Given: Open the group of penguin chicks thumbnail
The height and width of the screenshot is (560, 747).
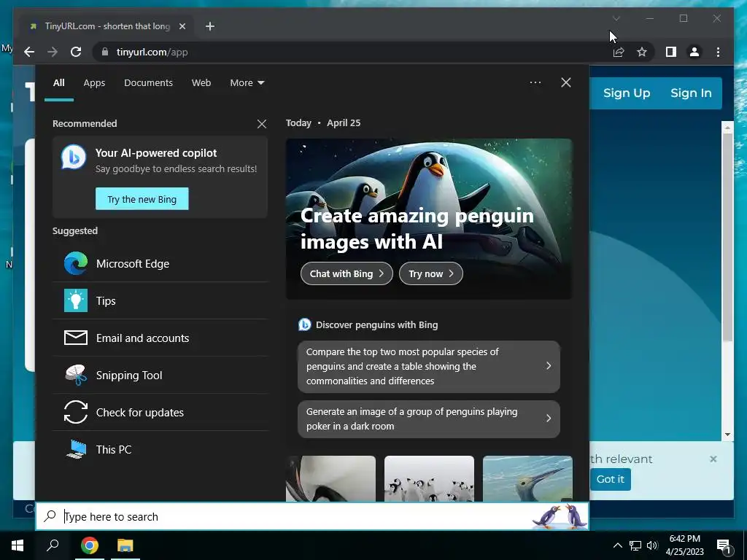Looking at the screenshot, I should coord(429,478).
